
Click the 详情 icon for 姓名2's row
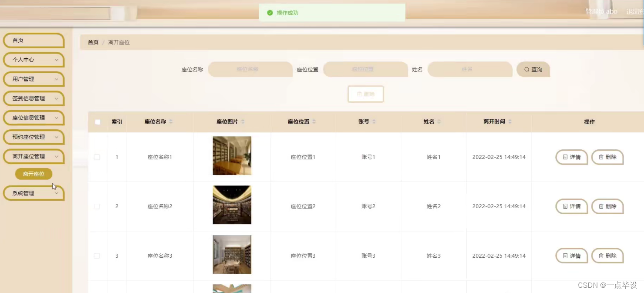point(565,206)
